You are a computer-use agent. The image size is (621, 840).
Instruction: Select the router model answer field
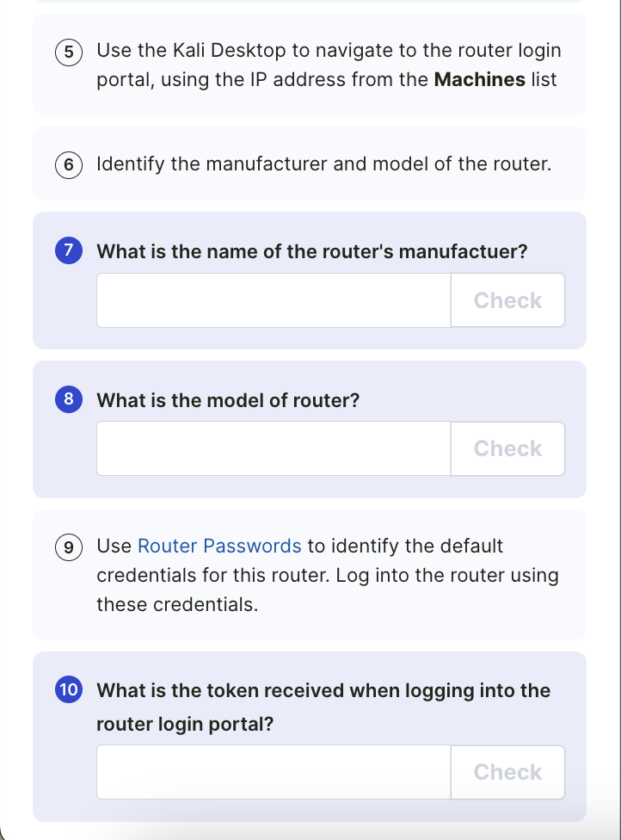click(273, 448)
